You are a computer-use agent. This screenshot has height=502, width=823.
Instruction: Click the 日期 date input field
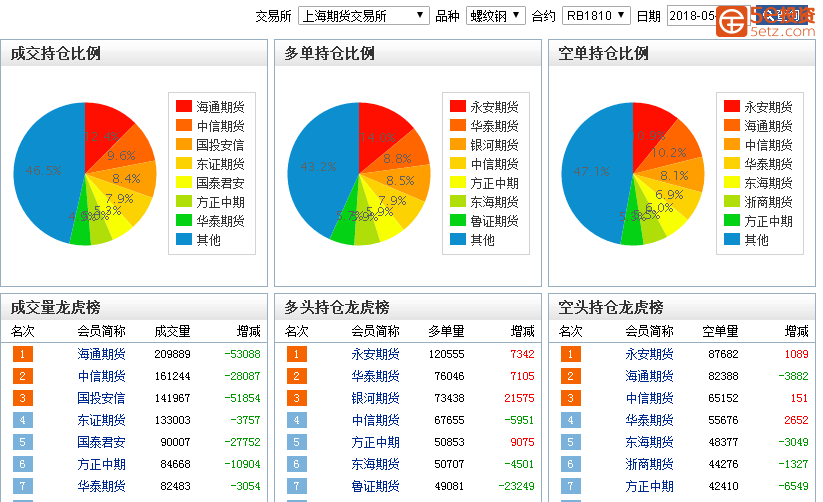click(692, 16)
